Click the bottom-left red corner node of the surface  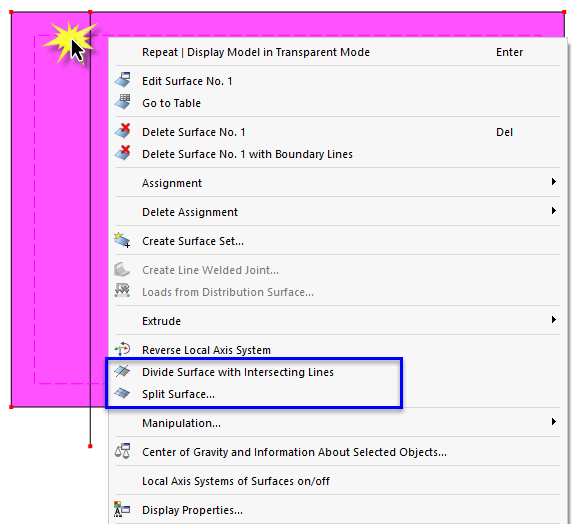[x=11, y=407]
